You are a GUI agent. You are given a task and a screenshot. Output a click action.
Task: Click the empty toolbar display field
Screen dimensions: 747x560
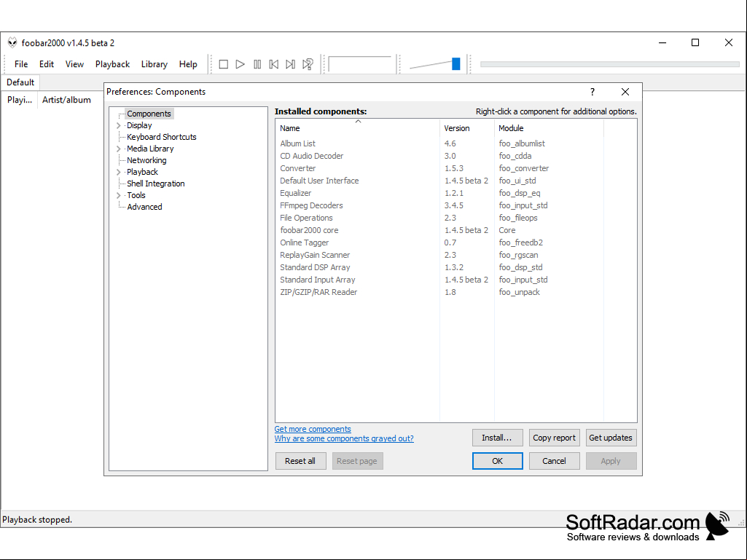(360, 64)
